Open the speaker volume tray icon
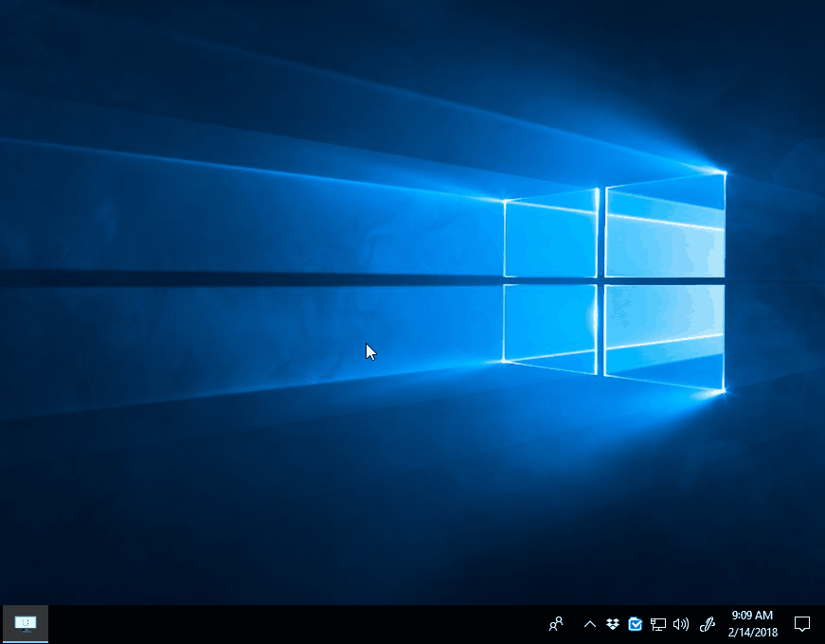 pos(680,624)
